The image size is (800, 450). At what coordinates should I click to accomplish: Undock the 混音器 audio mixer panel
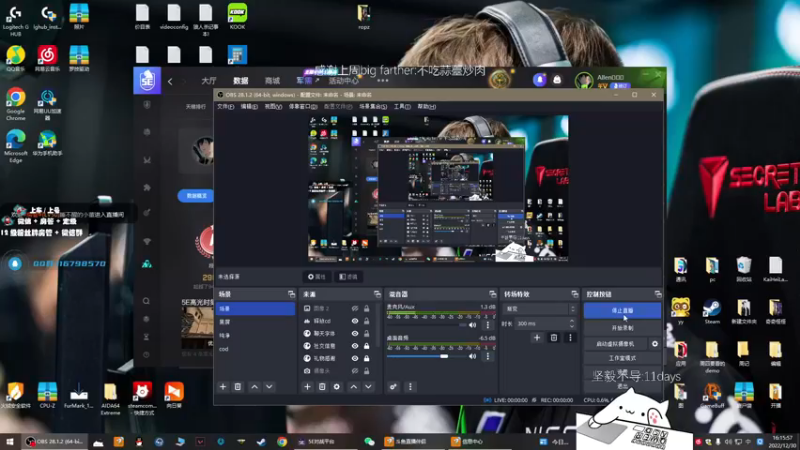click(492, 294)
